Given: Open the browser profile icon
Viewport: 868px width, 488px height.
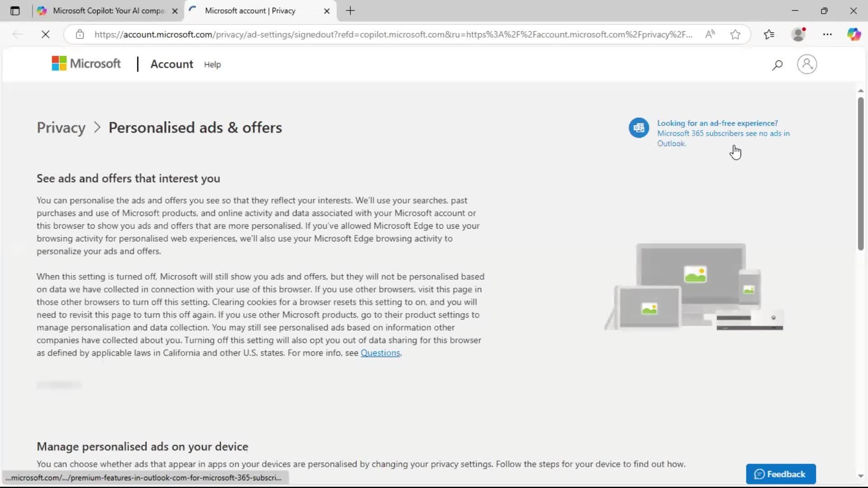Looking at the screenshot, I should click(x=799, y=34).
